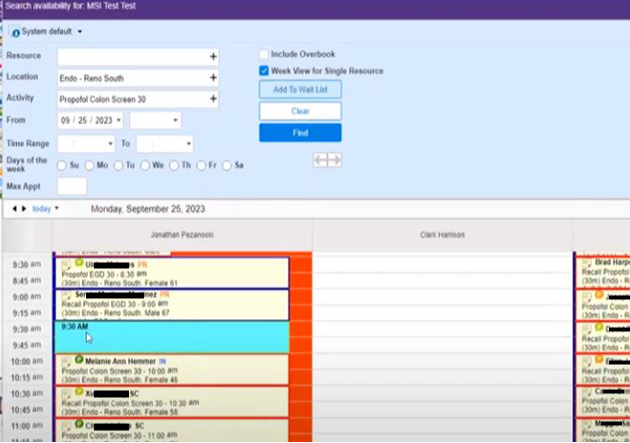The height and width of the screenshot is (443, 630).
Task: Click the Jonathan Pezanoski column header
Action: tap(182, 235)
